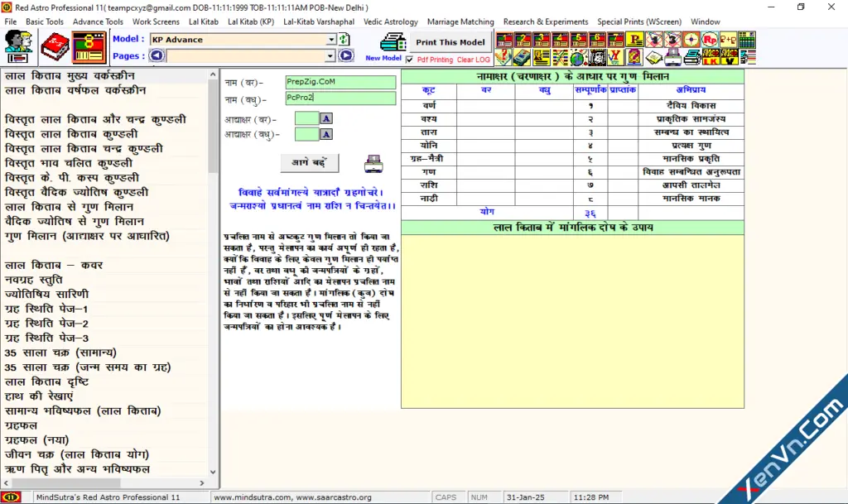Select विस्तृत के. पी. कस्प कुण्डली
The image size is (848, 504).
[x=72, y=178]
